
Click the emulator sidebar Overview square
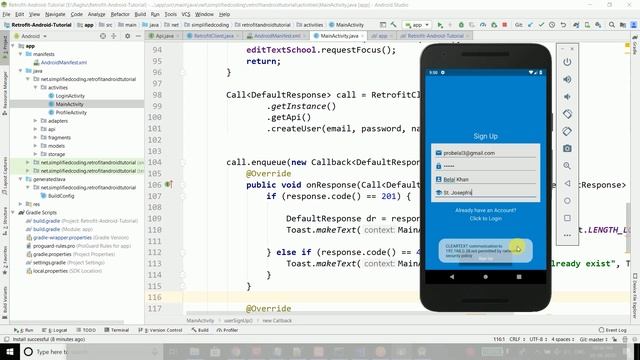click(567, 218)
